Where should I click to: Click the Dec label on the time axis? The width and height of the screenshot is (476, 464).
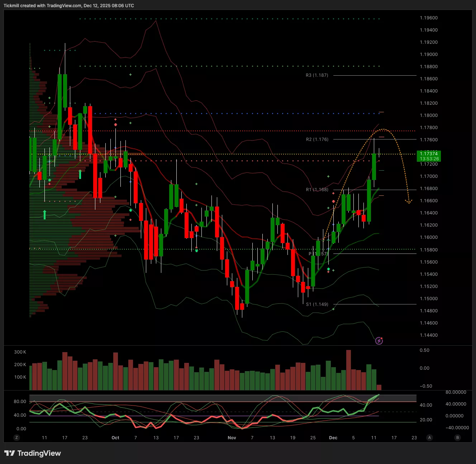point(333,438)
